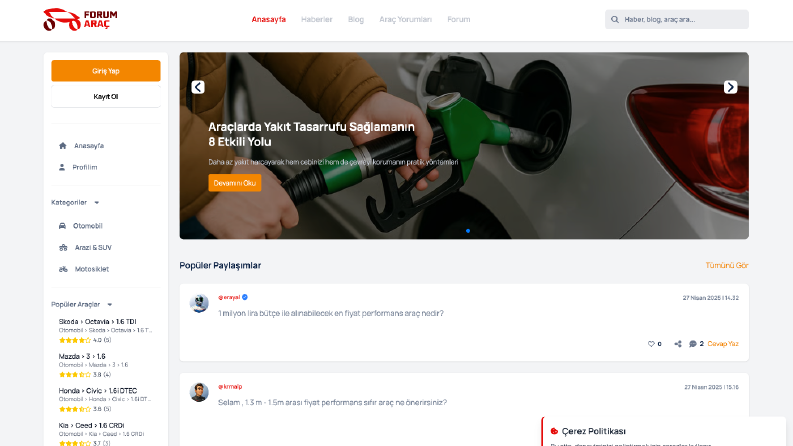Image resolution: width=793 pixels, height=446 pixels.
Task: Open comments icon on @erayal post
Action: [x=693, y=344]
